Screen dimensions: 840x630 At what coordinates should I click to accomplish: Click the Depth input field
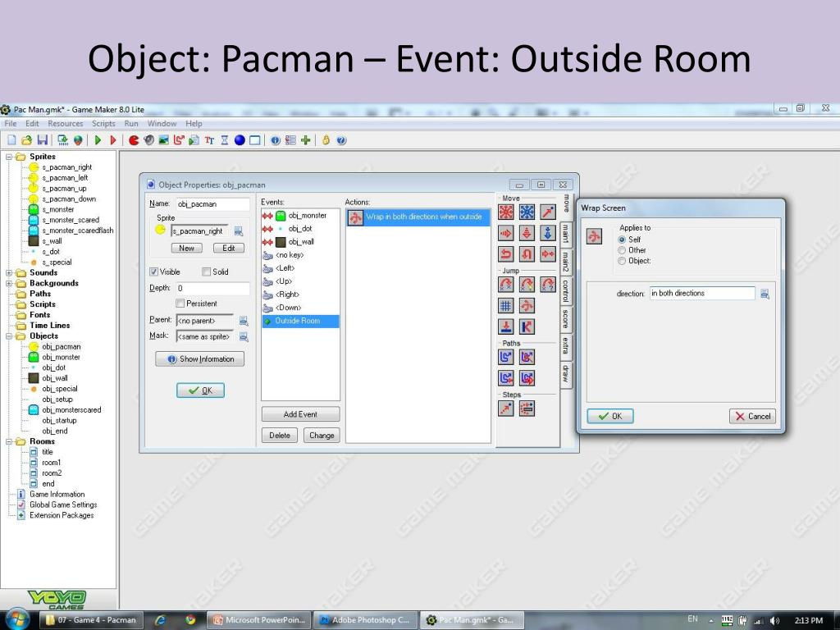pos(212,288)
